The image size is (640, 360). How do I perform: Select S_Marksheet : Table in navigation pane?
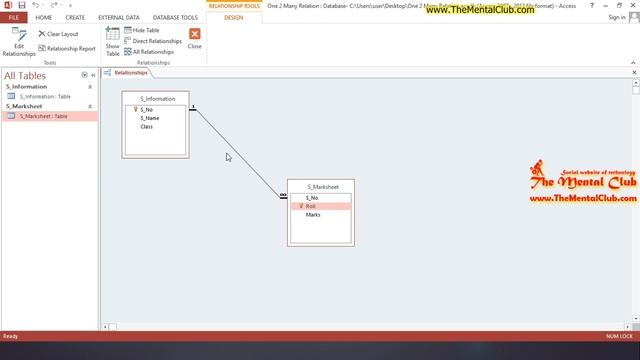point(49,116)
